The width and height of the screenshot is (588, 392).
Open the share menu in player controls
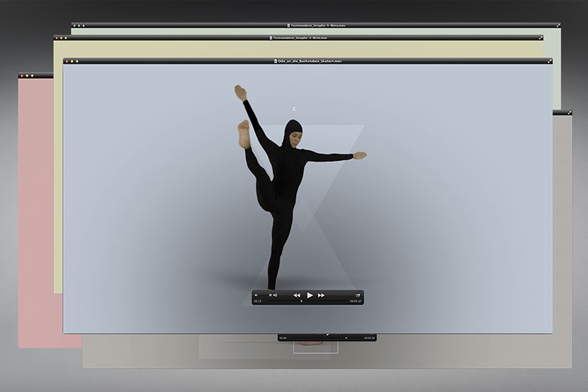coord(358,295)
